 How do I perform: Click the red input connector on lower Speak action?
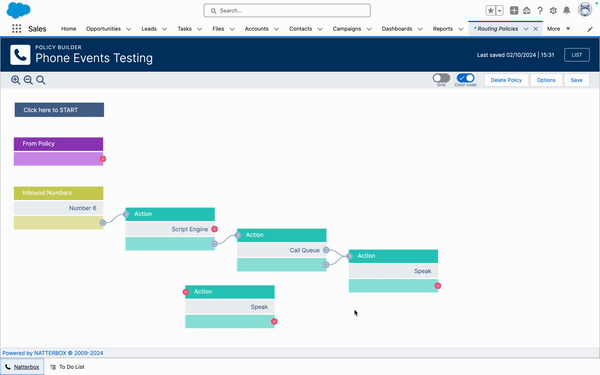pos(186,292)
